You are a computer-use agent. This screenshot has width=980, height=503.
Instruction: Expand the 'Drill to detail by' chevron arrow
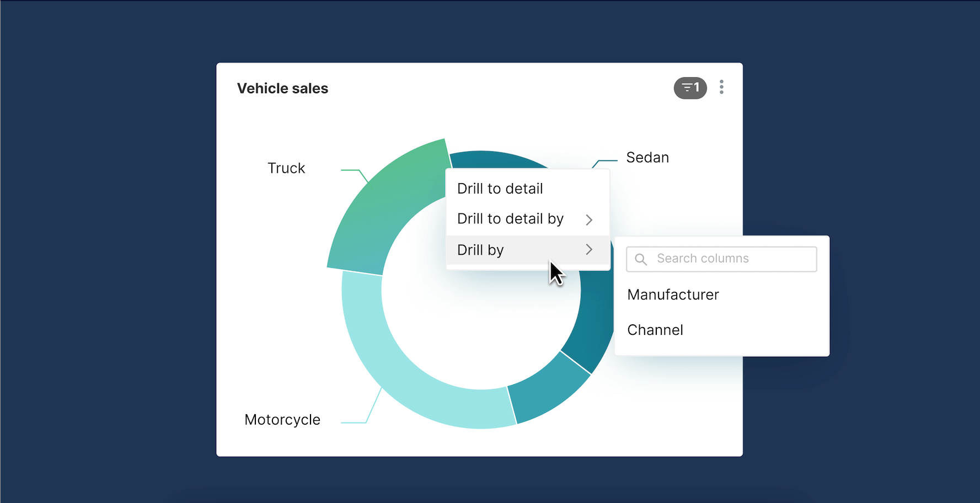pos(589,220)
